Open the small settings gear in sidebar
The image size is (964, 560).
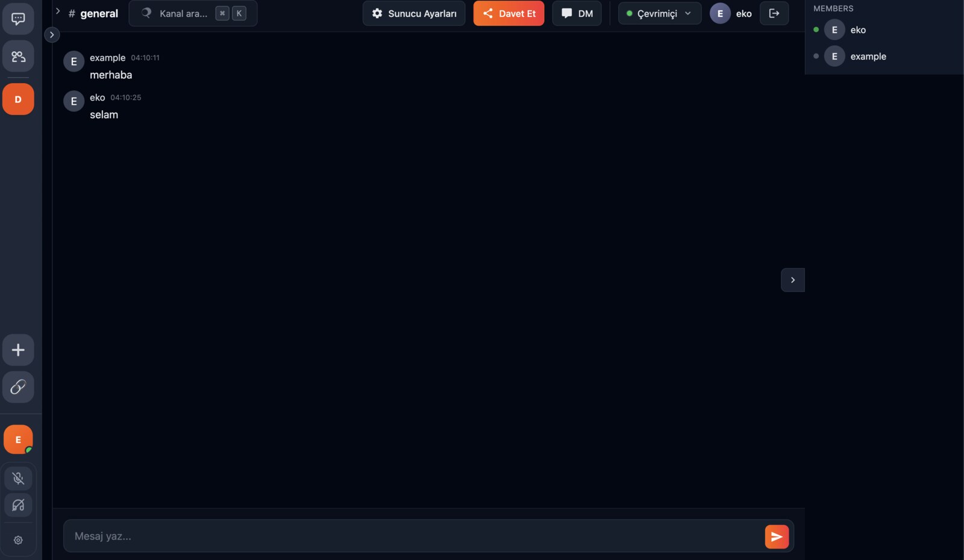click(x=18, y=540)
